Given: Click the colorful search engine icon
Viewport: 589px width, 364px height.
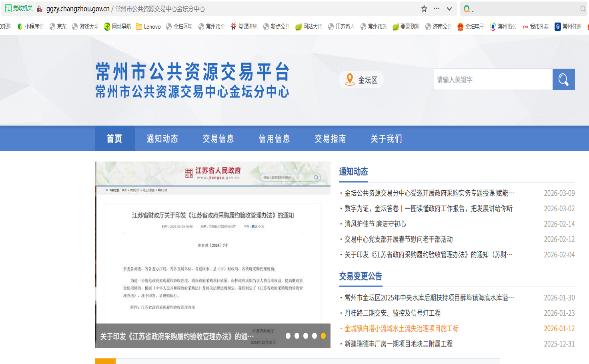Looking at the screenshot, I should 467,9.
